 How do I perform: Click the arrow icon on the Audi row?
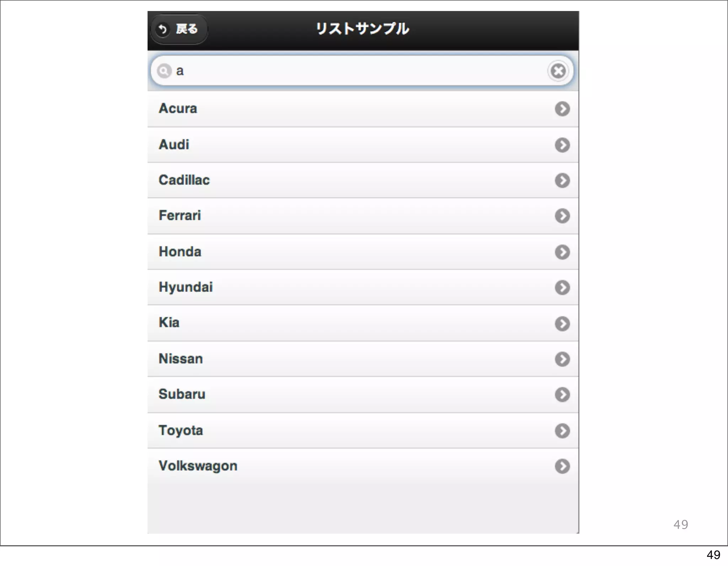tap(562, 145)
